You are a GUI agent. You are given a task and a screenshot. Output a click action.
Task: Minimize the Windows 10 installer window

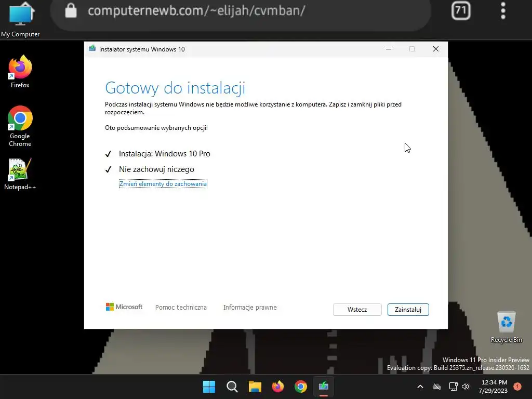389,49
